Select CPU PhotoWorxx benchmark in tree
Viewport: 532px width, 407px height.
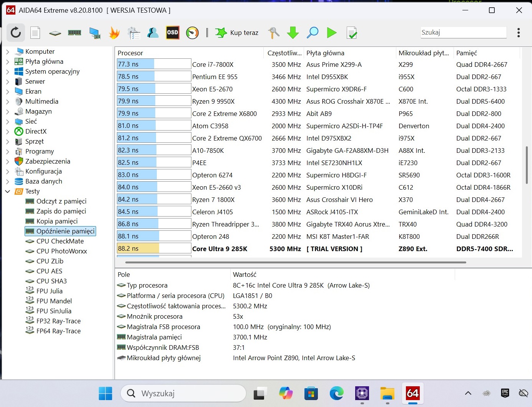(x=62, y=251)
